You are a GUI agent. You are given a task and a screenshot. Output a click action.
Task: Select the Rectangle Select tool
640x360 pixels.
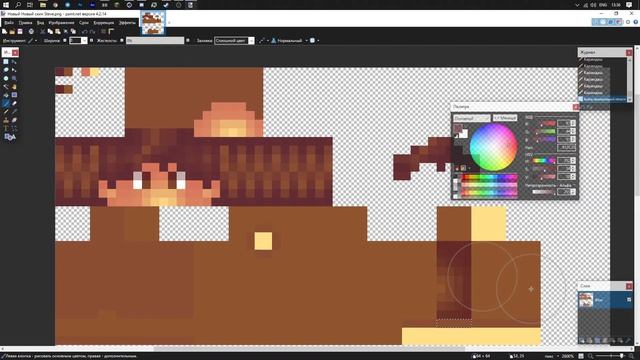click(6, 62)
